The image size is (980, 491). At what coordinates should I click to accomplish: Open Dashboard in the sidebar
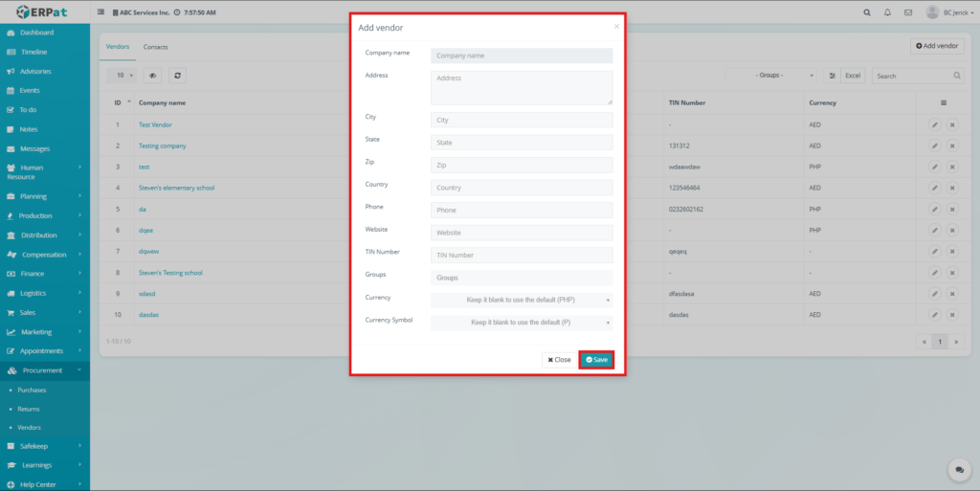pos(44,33)
